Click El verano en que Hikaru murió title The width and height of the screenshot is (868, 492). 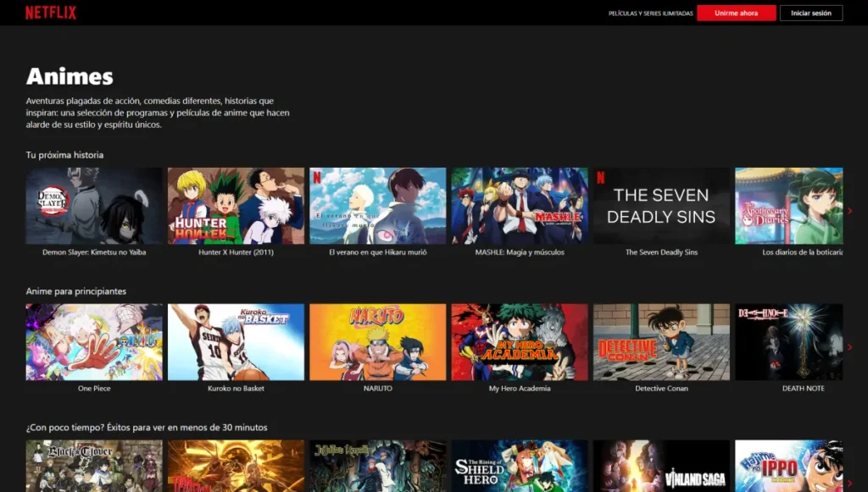377,252
